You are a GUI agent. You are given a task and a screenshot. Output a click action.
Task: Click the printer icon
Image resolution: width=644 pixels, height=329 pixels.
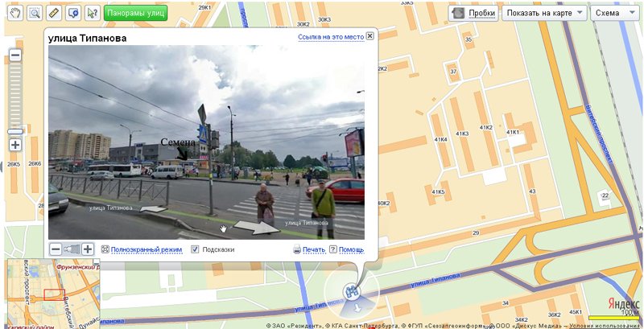coord(297,249)
